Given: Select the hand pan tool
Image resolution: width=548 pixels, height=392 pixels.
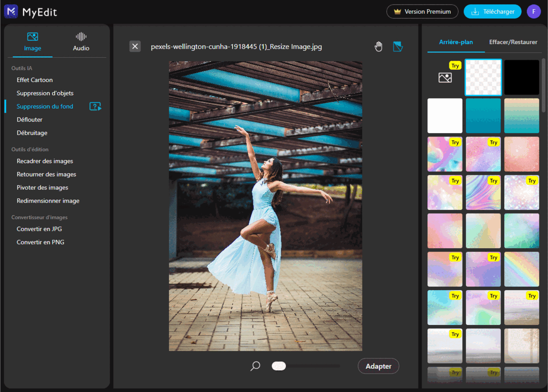Looking at the screenshot, I should tap(378, 47).
